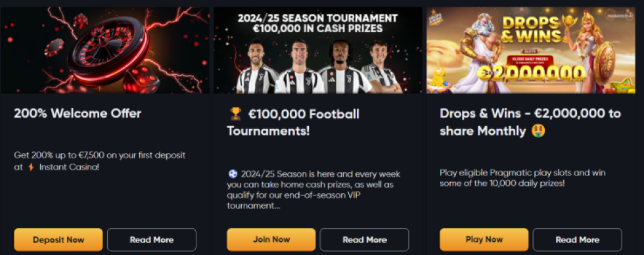Click the 2024/25 Season Tournament banner
Viewport: 644px width, 255px height.
click(318, 50)
